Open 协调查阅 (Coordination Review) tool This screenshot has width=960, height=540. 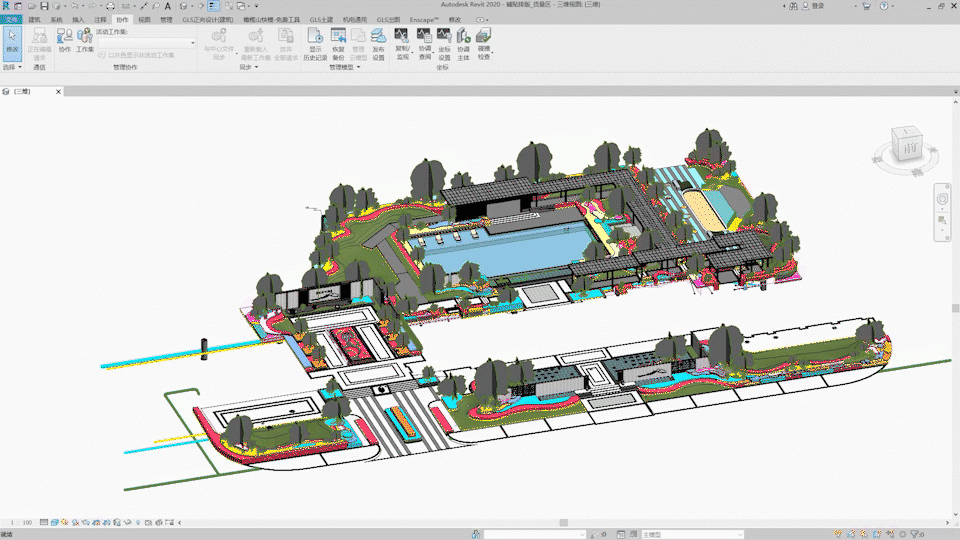pos(425,39)
